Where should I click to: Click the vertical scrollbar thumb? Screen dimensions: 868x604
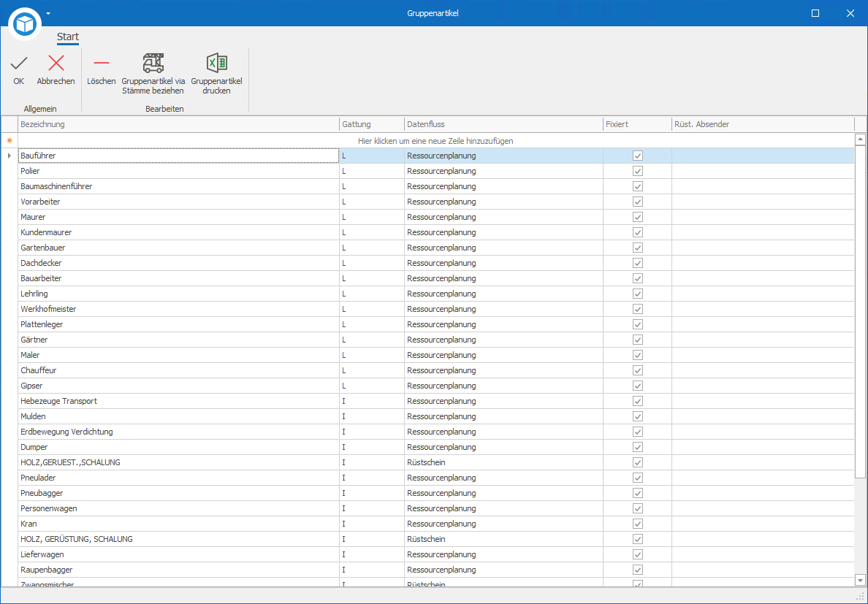tap(860, 312)
